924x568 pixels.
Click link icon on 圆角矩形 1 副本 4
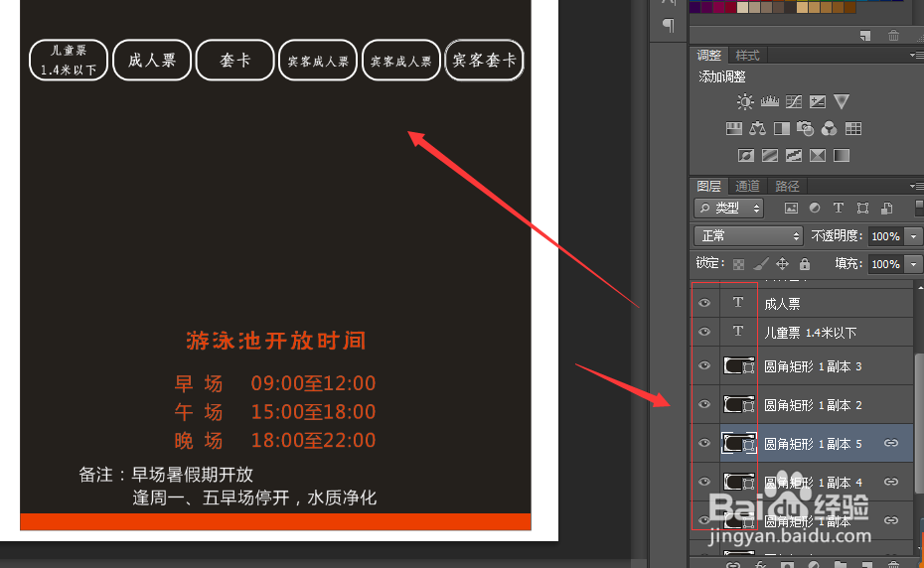tap(891, 482)
